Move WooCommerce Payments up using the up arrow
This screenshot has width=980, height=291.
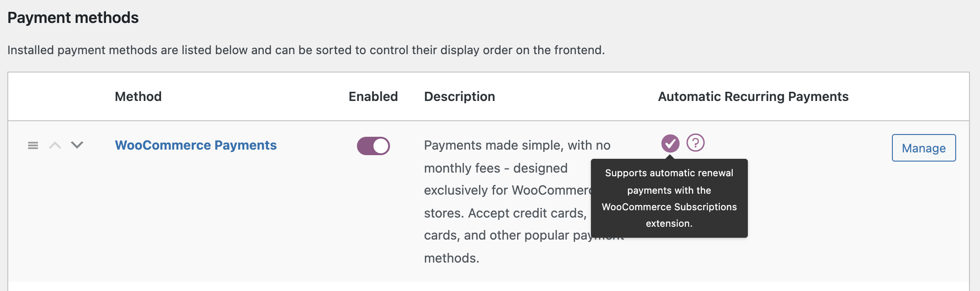click(x=55, y=146)
